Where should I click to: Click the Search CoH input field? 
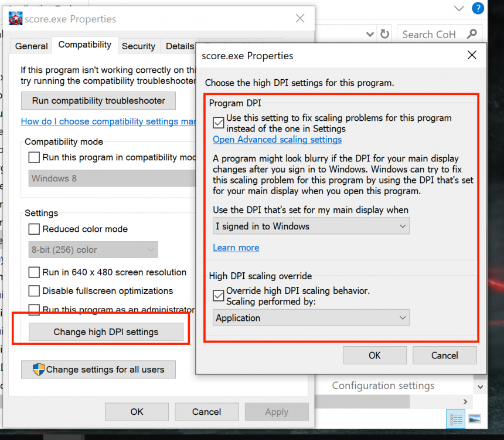pyautogui.click(x=431, y=34)
